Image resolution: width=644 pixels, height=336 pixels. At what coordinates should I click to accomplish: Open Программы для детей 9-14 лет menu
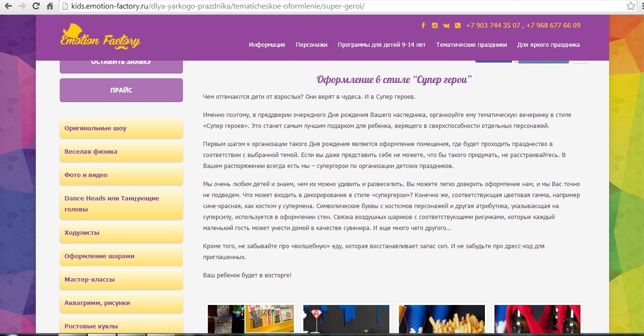(382, 45)
